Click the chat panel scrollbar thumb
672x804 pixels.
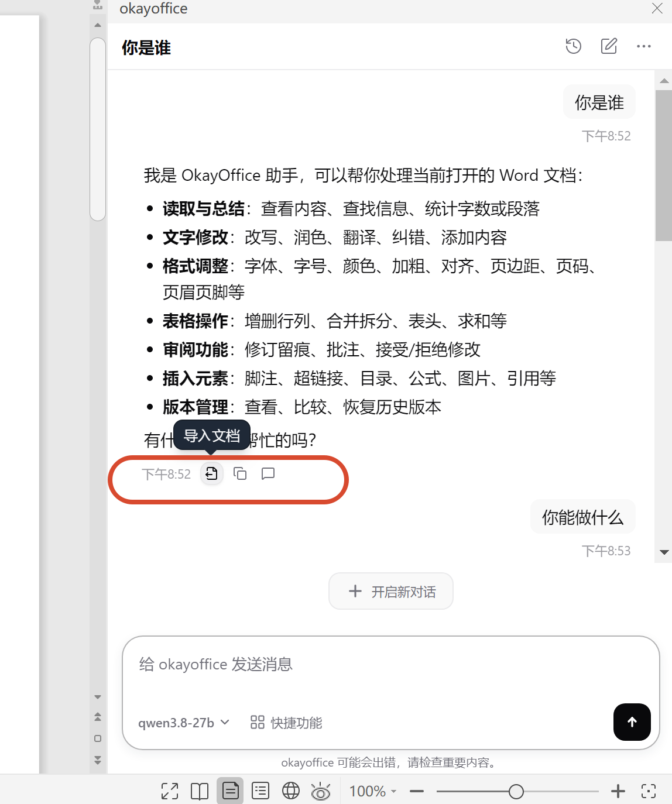pyautogui.click(x=664, y=166)
